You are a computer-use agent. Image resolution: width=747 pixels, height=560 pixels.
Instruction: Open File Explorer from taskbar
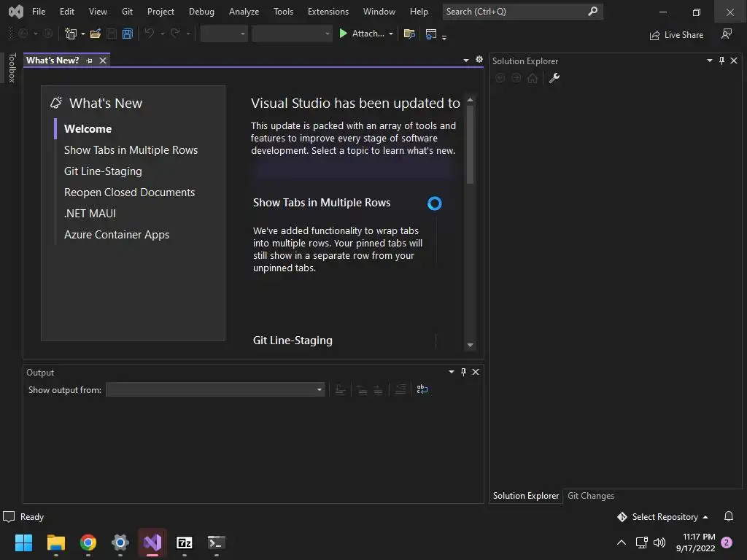click(x=55, y=542)
